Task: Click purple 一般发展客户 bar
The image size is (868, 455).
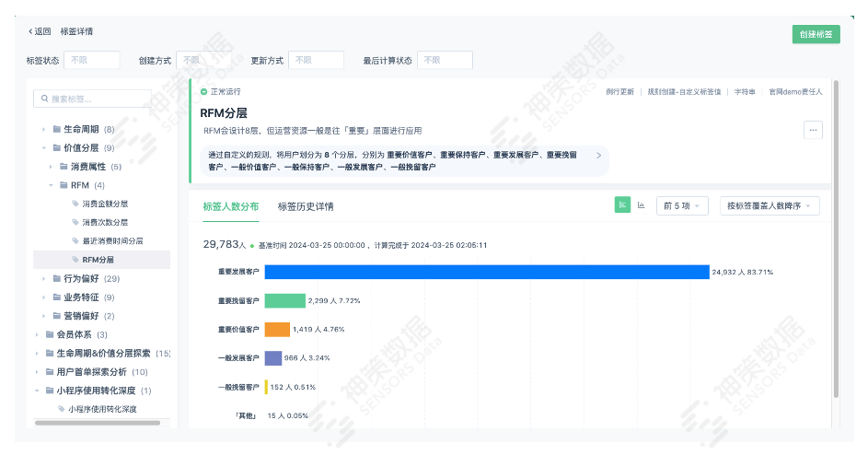Action: point(272,358)
